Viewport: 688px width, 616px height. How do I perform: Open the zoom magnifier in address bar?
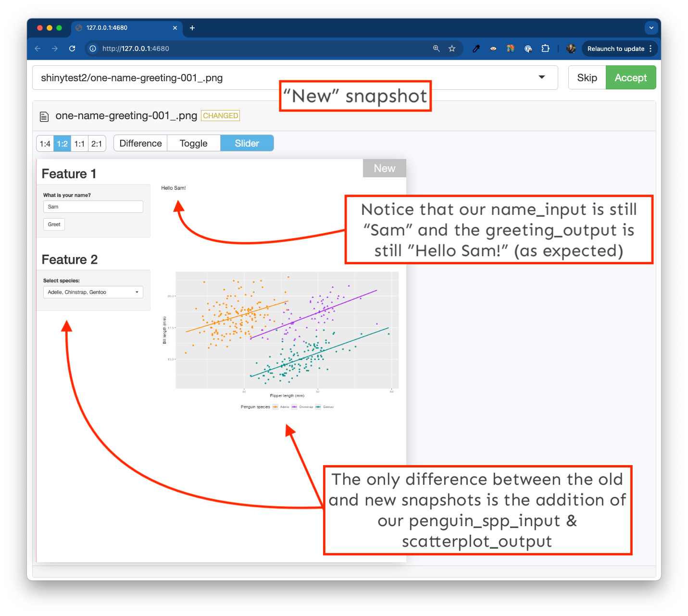click(437, 49)
